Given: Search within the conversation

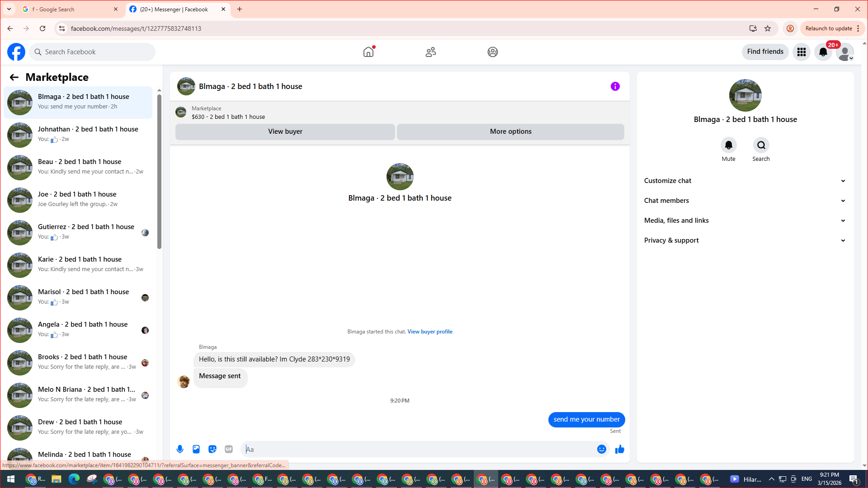Looking at the screenshot, I should point(761,145).
